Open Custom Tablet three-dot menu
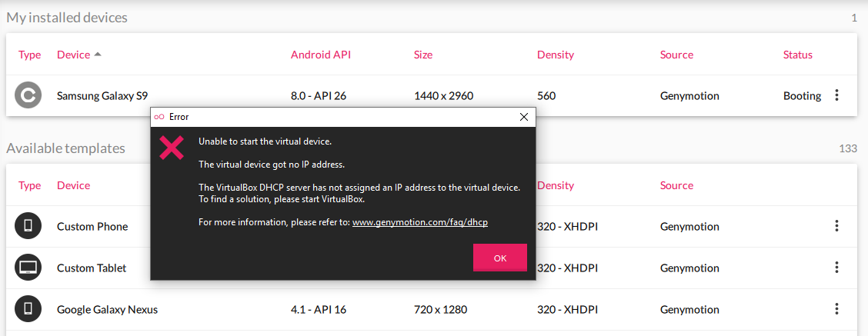Image resolution: width=868 pixels, height=336 pixels. 837,268
